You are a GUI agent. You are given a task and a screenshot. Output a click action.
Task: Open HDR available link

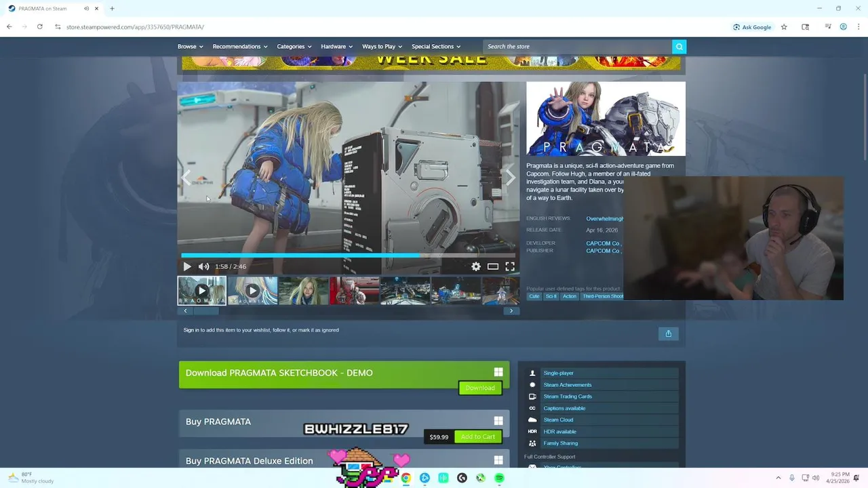click(559, 431)
